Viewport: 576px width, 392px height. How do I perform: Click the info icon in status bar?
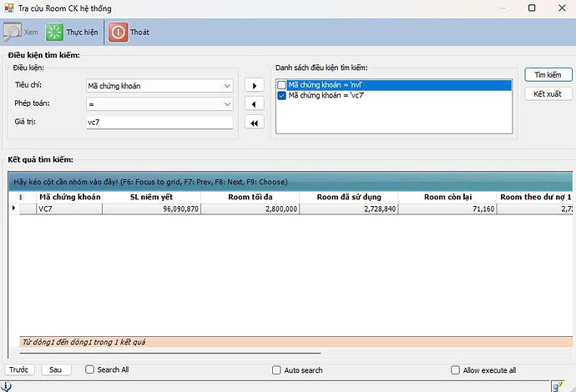click(x=6, y=386)
